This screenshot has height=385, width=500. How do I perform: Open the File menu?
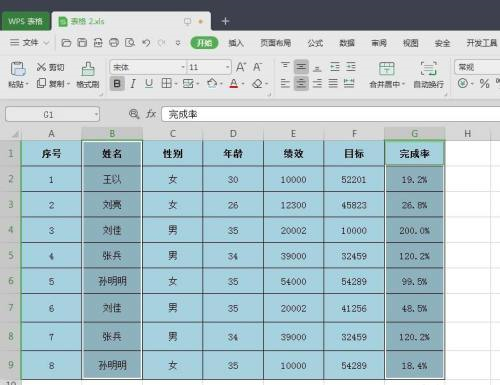tap(29, 43)
